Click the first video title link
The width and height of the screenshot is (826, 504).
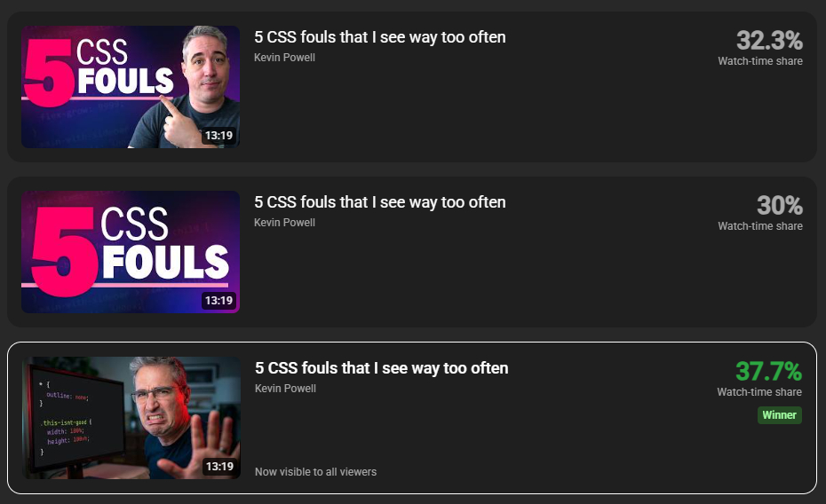tap(380, 37)
